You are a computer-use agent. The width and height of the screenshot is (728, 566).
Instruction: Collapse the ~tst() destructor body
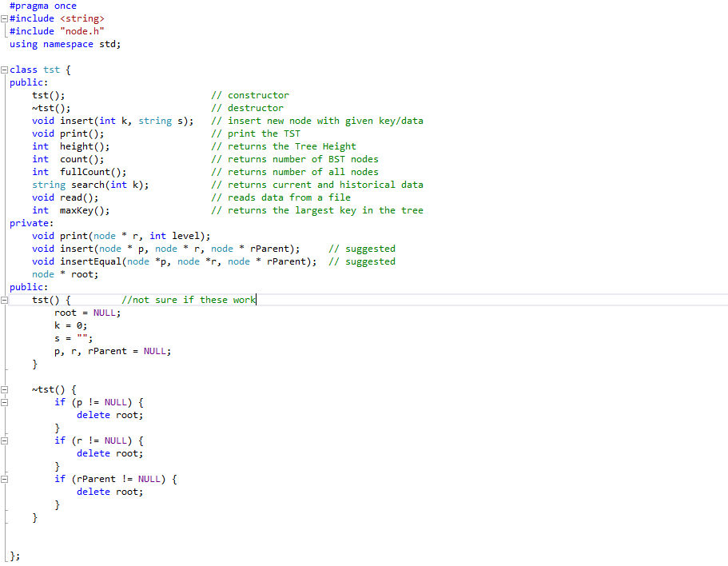coord(3,389)
